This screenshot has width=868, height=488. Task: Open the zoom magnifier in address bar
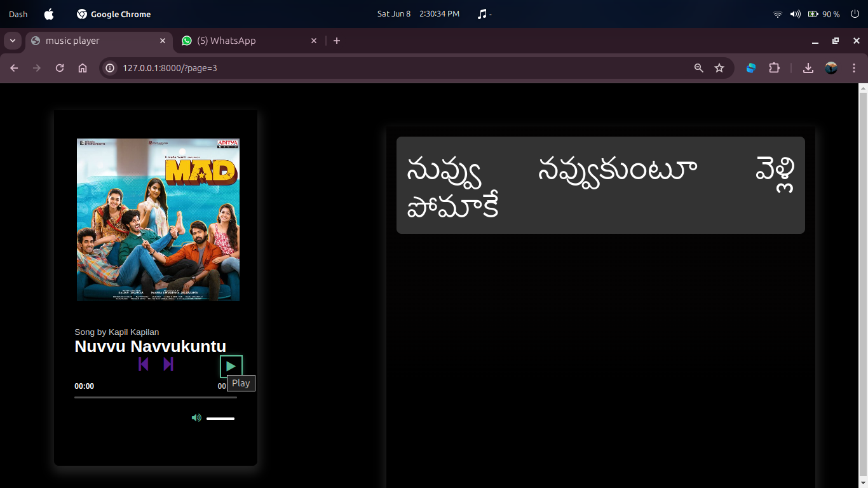tap(699, 68)
